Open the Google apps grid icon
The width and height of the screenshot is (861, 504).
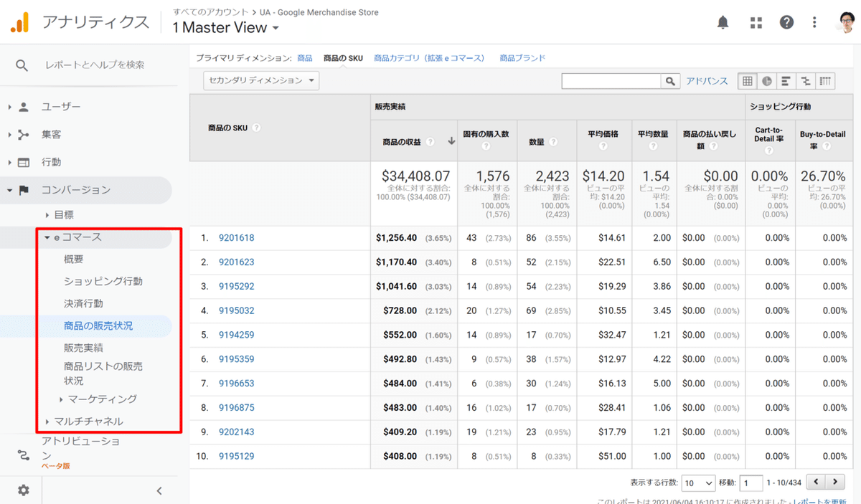(x=756, y=22)
